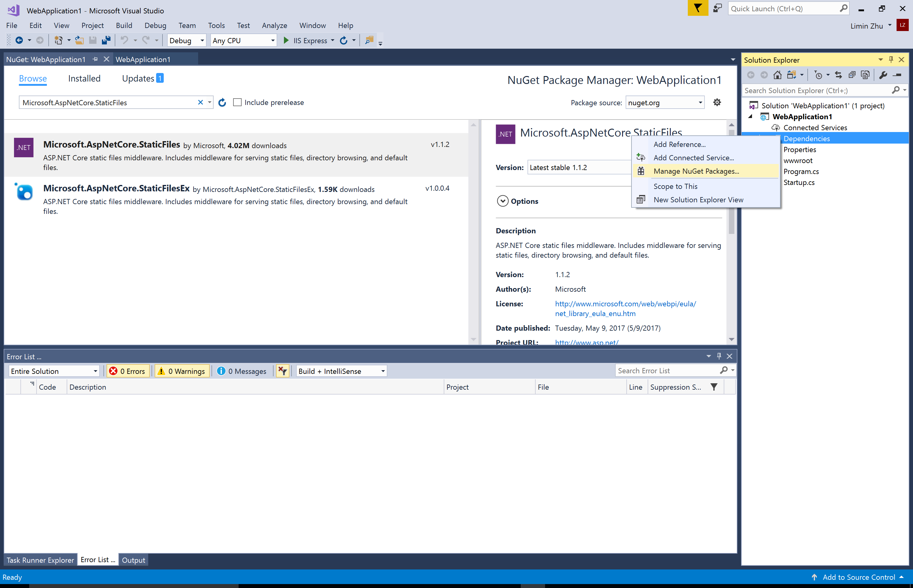Refresh the NuGet package search results
Image resolution: width=913 pixels, height=588 pixels.
click(222, 102)
